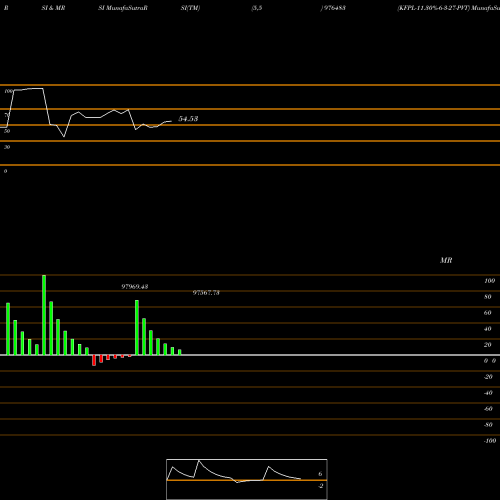
Task: Click the '(5,5' parameter text
Action: tap(257, 8)
